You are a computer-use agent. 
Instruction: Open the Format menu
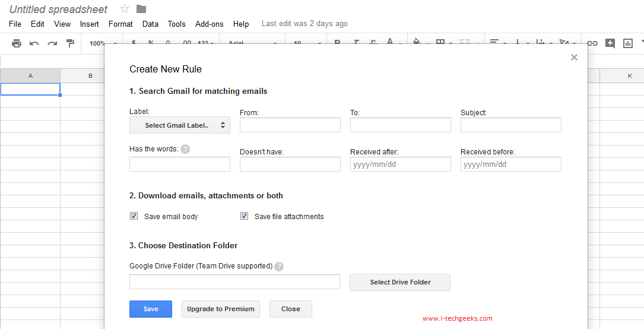(x=120, y=24)
